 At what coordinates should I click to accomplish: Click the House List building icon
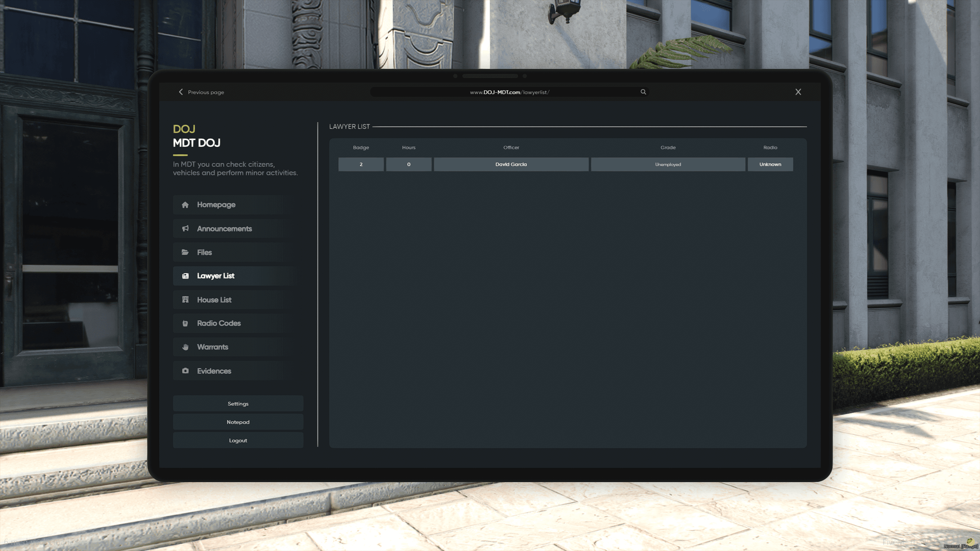tap(185, 300)
